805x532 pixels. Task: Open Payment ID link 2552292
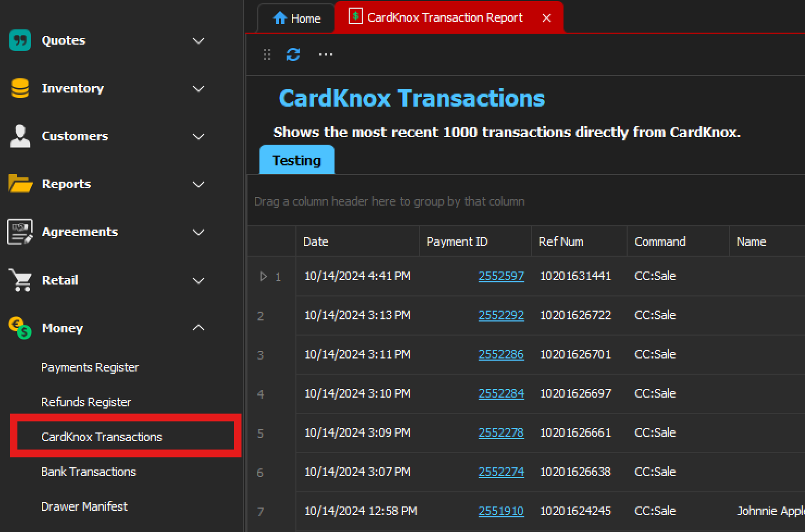(501, 316)
